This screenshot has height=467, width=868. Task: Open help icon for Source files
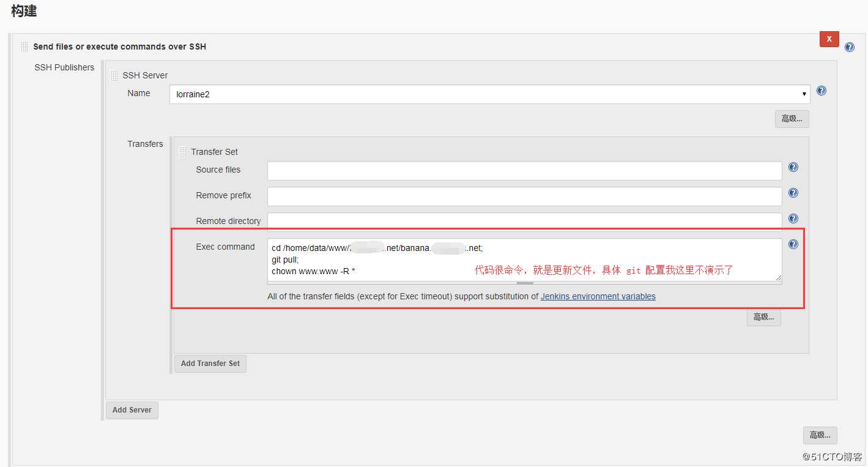[x=793, y=167]
